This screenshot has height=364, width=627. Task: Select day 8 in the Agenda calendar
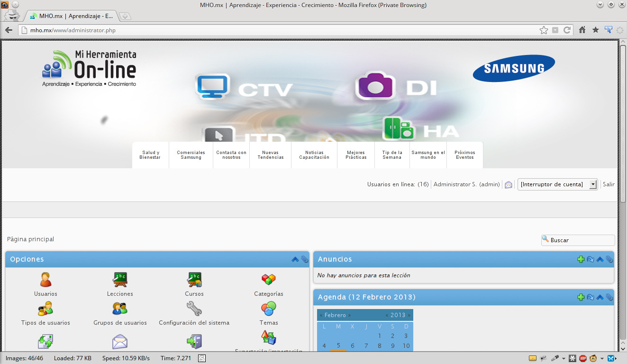[x=379, y=346]
